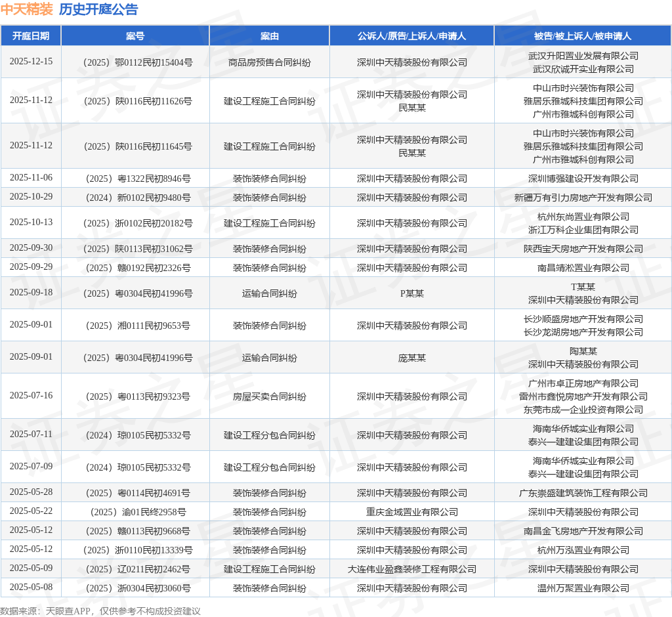Click the date 2025-05-22
This screenshot has width=672, height=617.
[31, 511]
